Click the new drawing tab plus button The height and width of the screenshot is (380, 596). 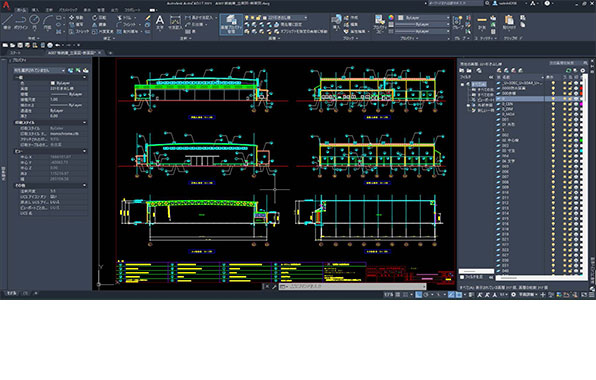(111, 53)
